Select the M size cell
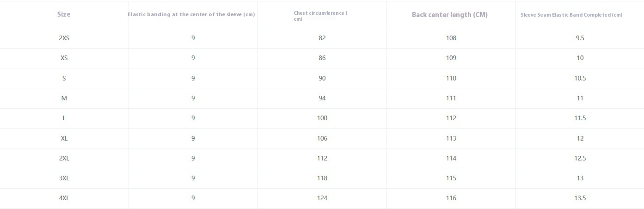The width and height of the screenshot is (644, 209). pyautogui.click(x=64, y=98)
